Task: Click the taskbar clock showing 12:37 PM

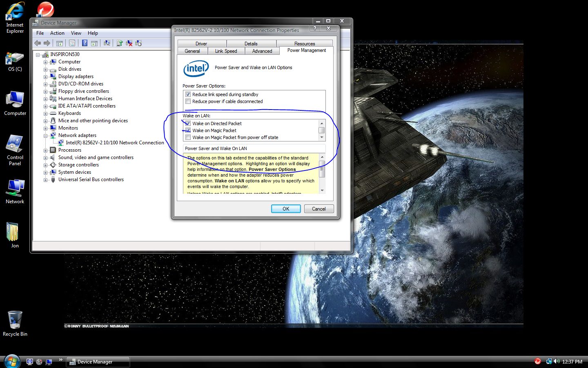Action: click(x=572, y=362)
